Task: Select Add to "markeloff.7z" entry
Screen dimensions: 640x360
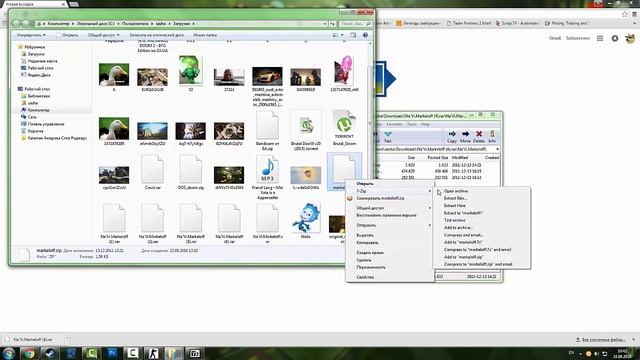Action: coord(463,242)
